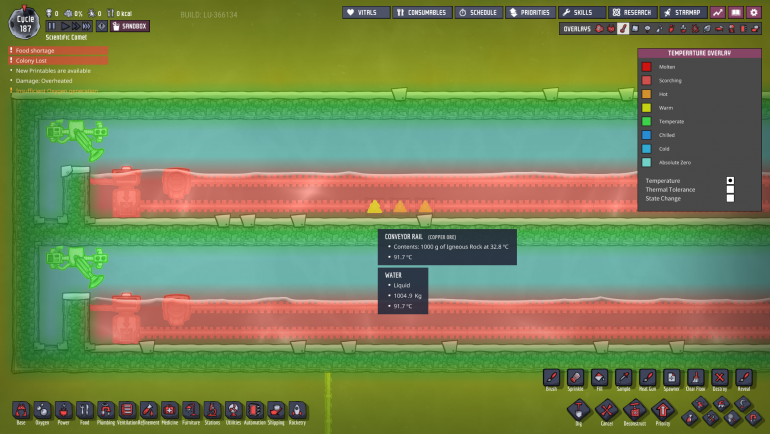This screenshot has height=434, width=770.
Task: Open the colony reports graph button
Action: (718, 12)
